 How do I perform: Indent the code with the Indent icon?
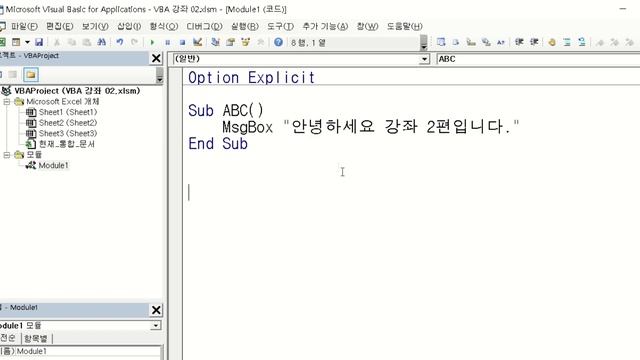[x=519, y=42]
